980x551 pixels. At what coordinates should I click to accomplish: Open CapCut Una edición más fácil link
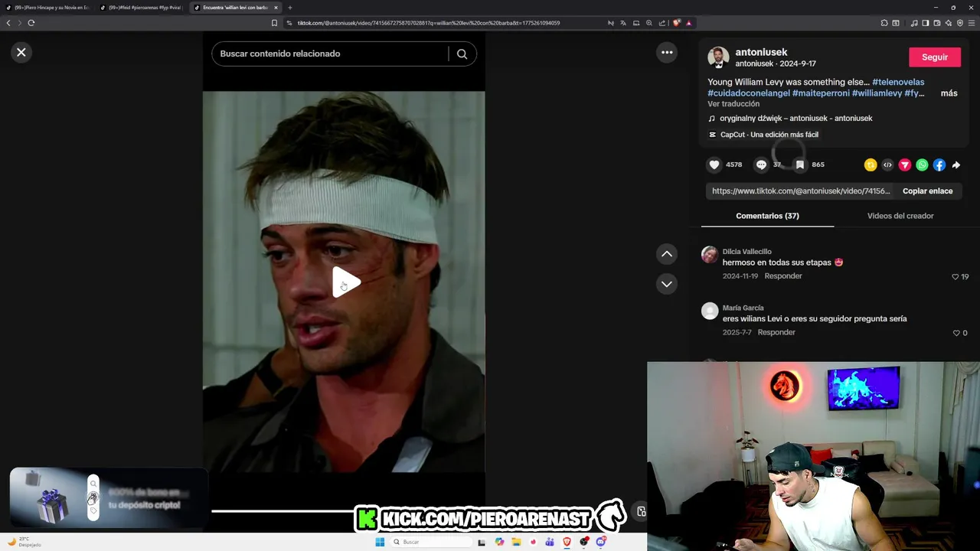click(763, 135)
